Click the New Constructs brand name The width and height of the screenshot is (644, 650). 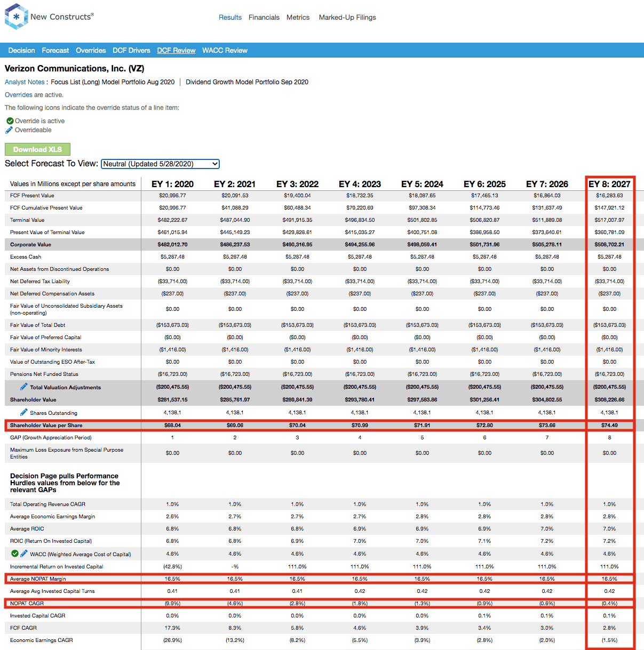point(62,17)
